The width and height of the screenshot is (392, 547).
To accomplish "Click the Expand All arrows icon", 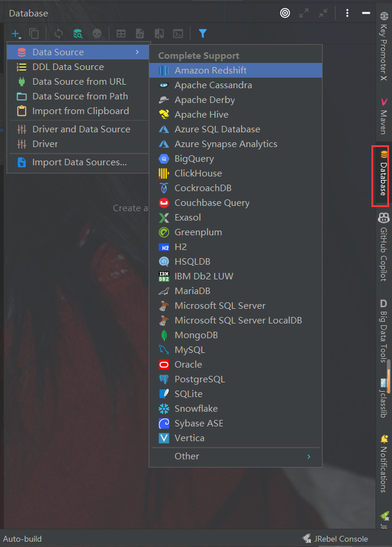I will point(304,14).
